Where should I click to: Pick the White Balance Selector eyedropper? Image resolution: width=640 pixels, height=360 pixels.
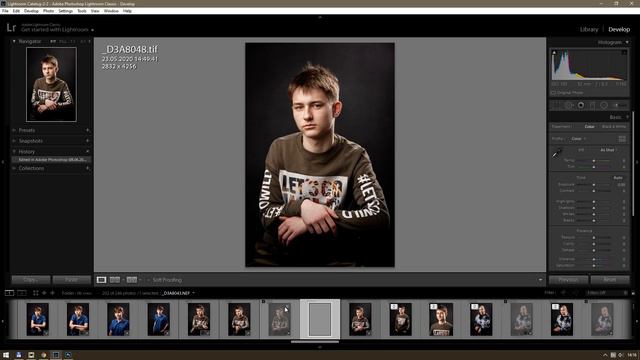coord(557,153)
